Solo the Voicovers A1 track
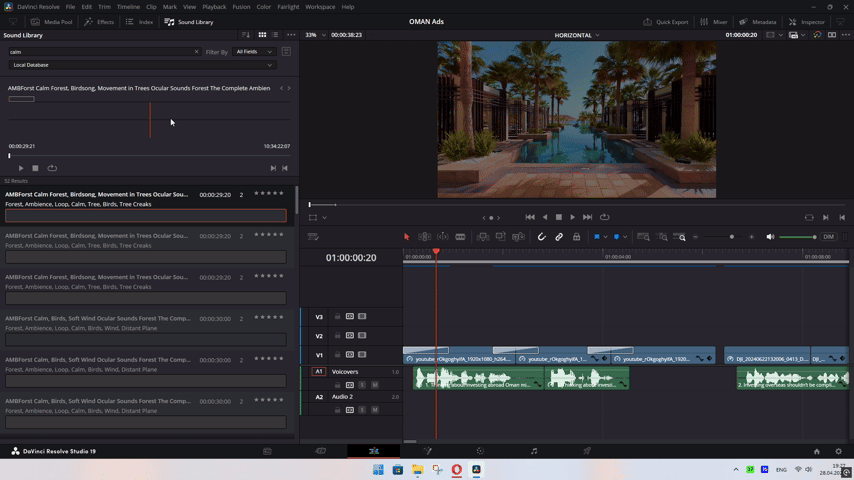This screenshot has width=854, height=480. (362, 385)
